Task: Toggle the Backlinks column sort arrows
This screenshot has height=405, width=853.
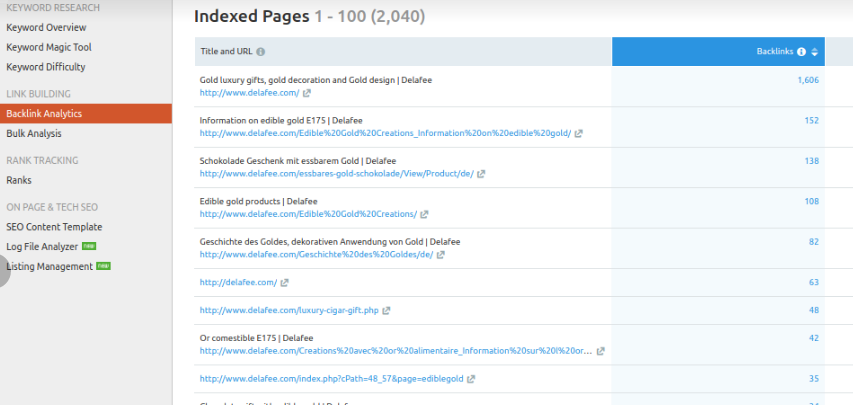Action: click(x=815, y=52)
